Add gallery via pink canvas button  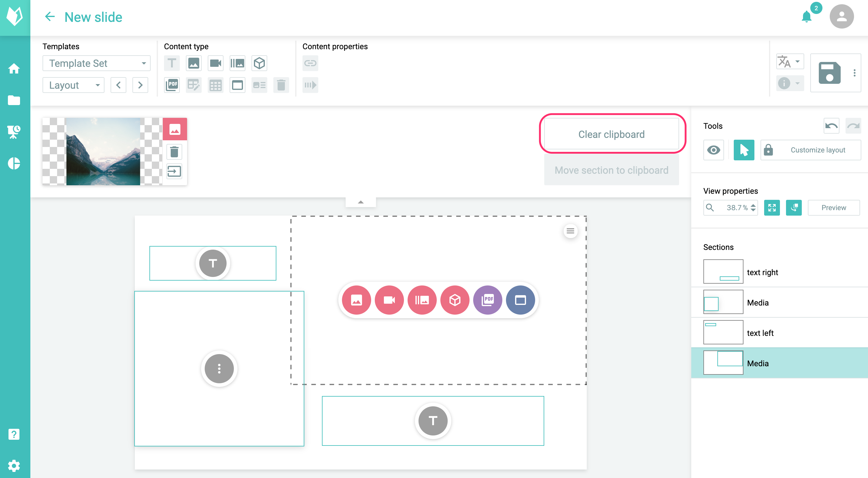pos(422,300)
